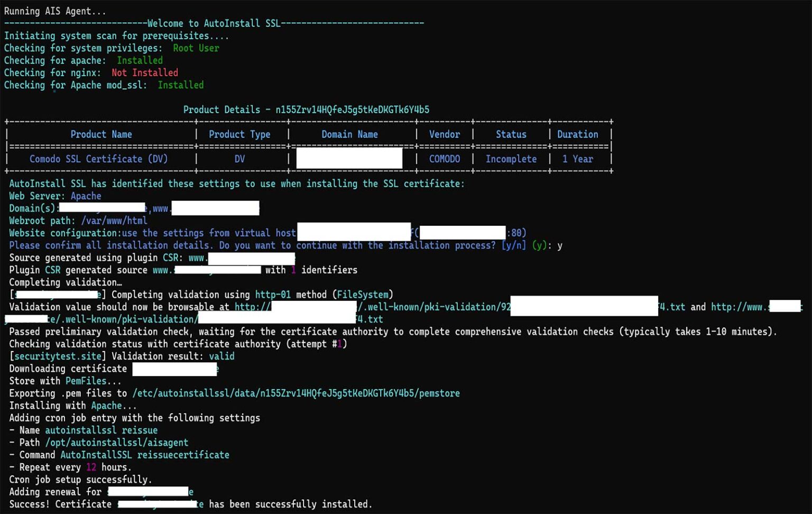Click 'Store with PemFiles...' line
Image resolution: width=812 pixels, height=514 pixels.
point(65,381)
